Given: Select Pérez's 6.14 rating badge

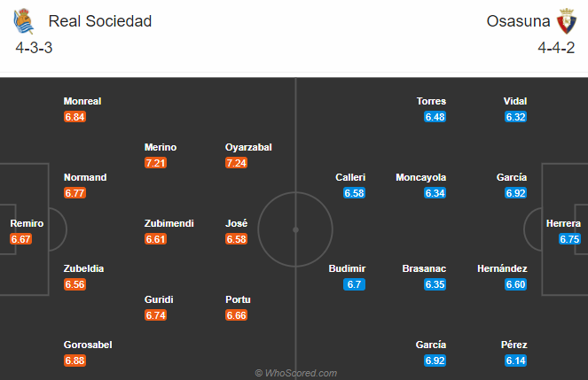Looking at the screenshot, I should tap(515, 361).
